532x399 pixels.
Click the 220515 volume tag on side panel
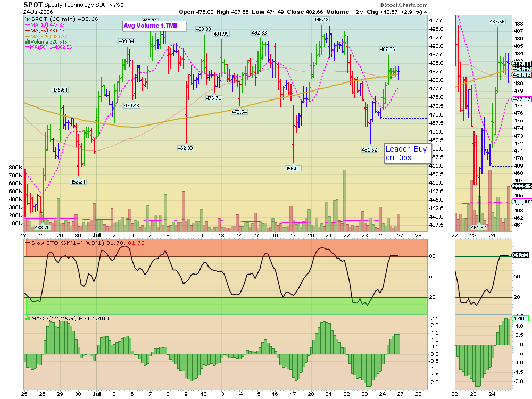[521, 186]
